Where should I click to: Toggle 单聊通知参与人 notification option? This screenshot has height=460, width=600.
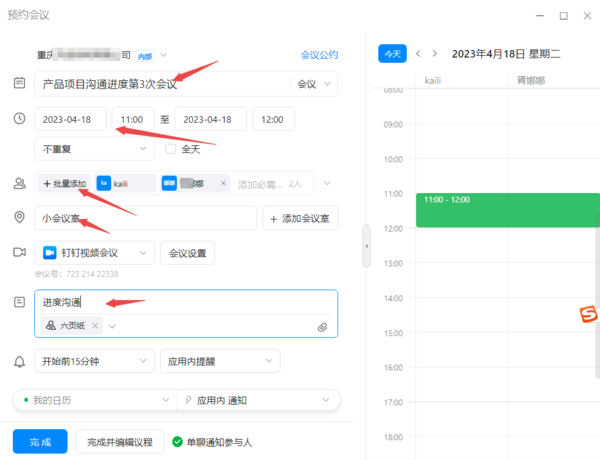[x=177, y=441]
